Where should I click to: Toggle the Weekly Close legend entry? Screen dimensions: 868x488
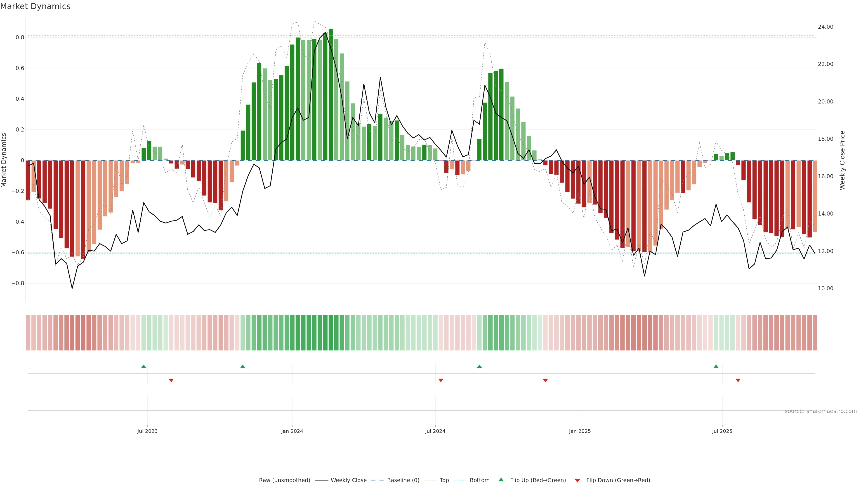coord(348,480)
